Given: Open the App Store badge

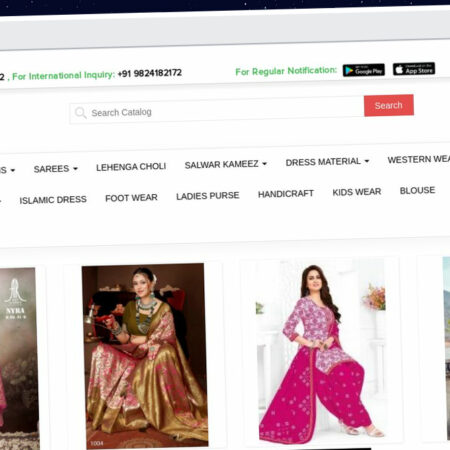Looking at the screenshot, I should (414, 69).
